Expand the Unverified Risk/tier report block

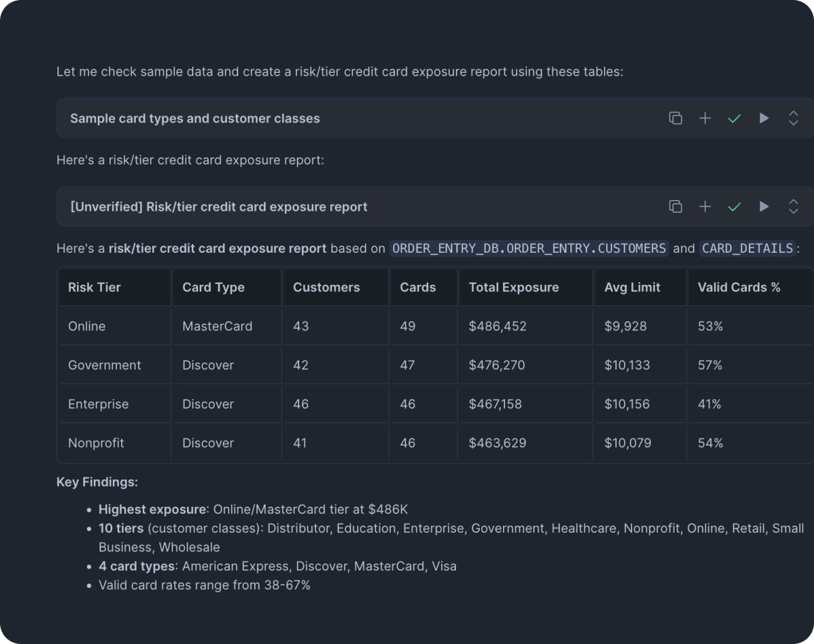793,206
